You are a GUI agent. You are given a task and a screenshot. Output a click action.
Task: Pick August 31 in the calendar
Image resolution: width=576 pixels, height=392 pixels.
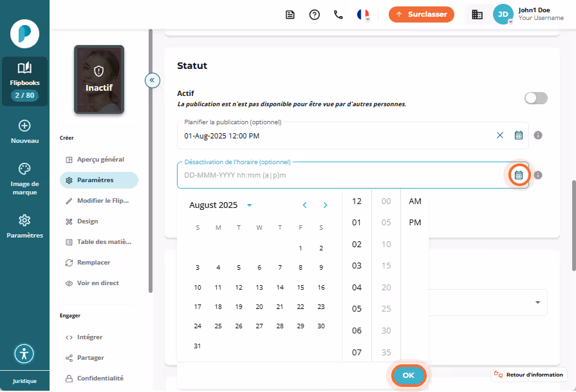click(x=198, y=346)
